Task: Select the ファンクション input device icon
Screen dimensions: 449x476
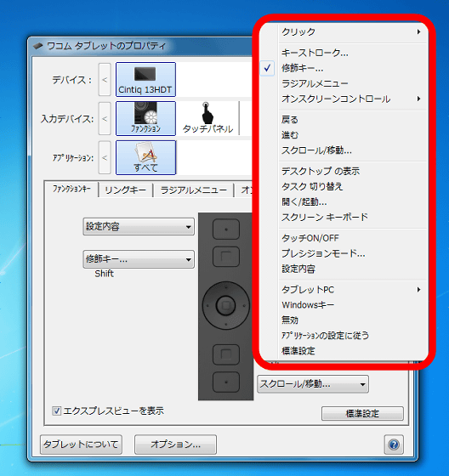Action: pos(145,118)
